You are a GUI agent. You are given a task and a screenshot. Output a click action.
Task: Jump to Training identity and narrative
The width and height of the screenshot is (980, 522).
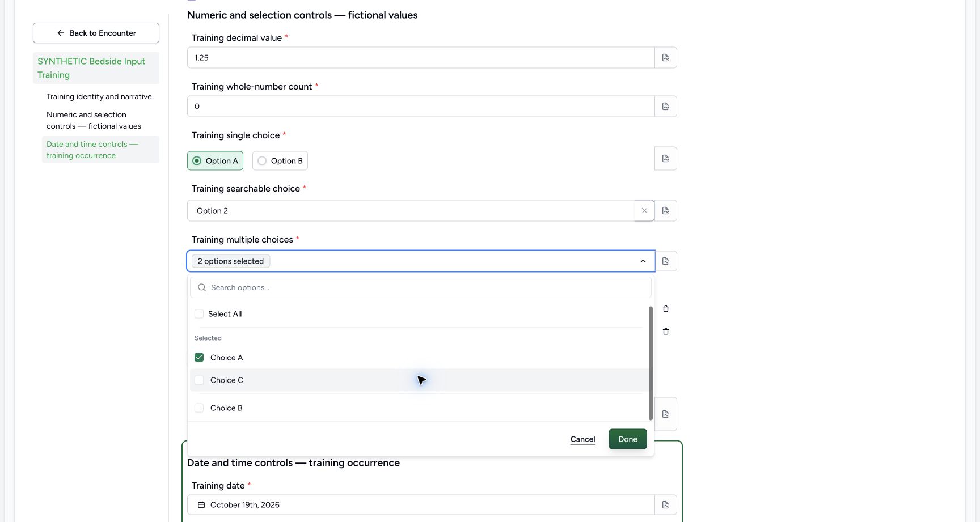99,97
